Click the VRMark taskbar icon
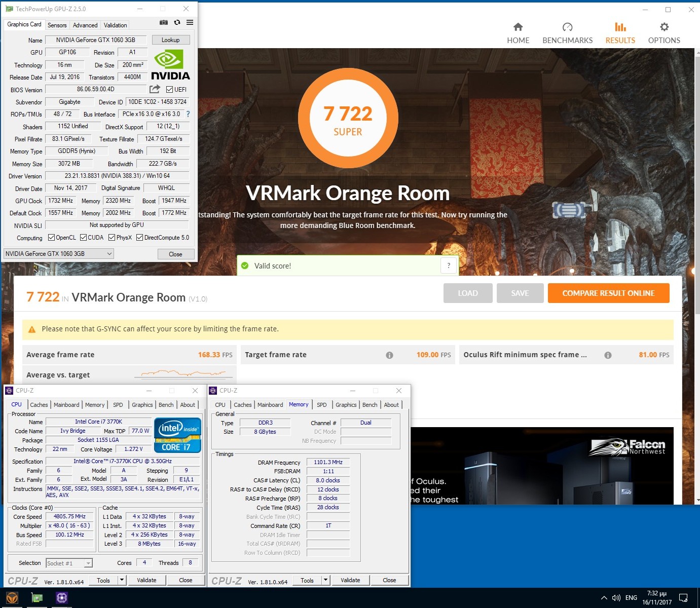Viewport: 700px width, 608px height. tap(13, 598)
